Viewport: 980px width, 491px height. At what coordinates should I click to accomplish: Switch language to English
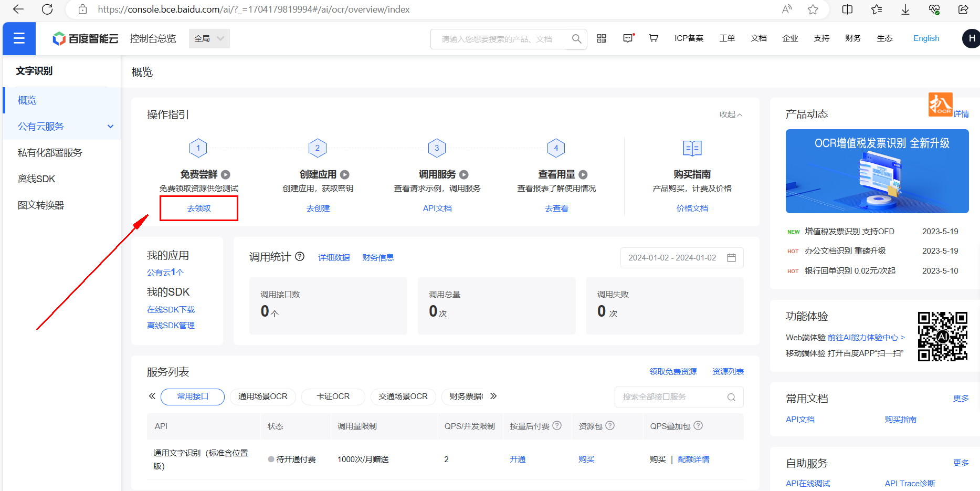point(926,38)
